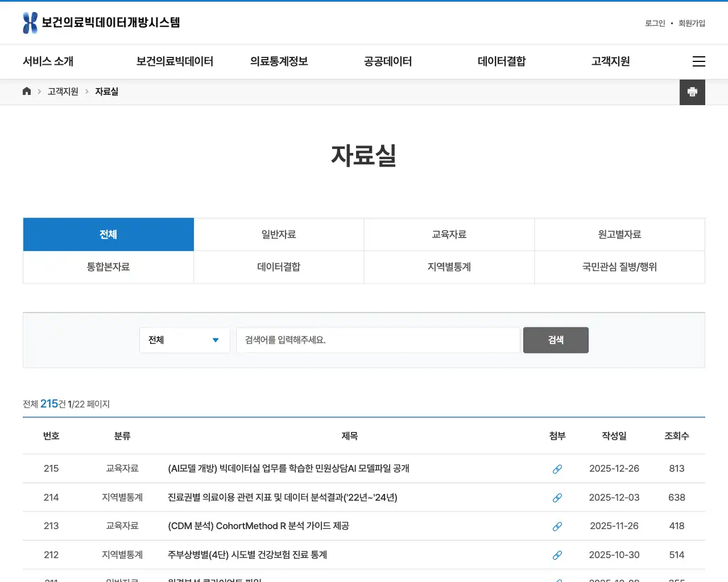
Task: Open the 고객지원 top menu
Action: pos(611,61)
